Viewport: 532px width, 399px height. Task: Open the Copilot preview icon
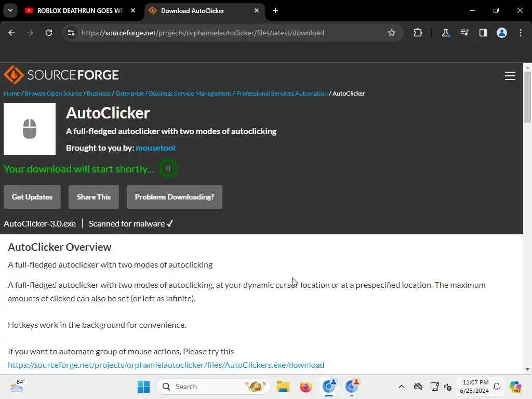coord(515,387)
